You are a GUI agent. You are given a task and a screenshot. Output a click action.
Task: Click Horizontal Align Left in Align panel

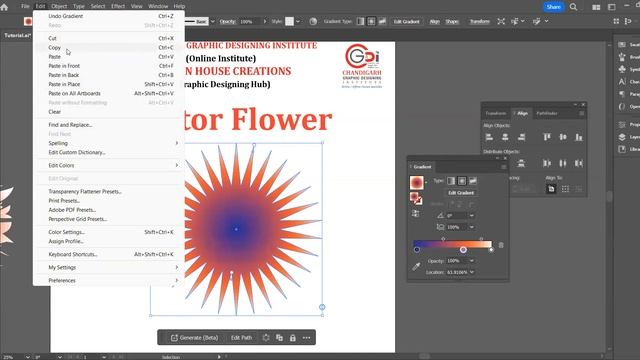489,137
